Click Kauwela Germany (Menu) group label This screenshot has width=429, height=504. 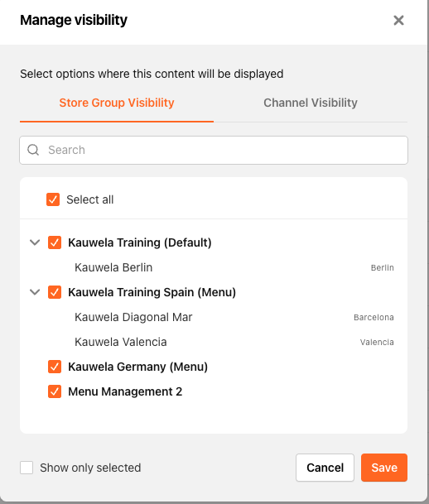(x=138, y=367)
